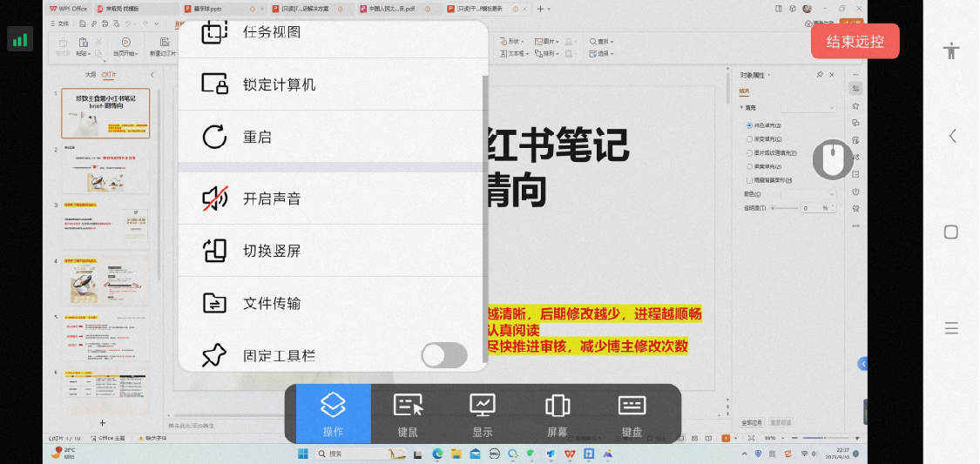Tap the Android accessibility figure icon
Image resolution: width=980 pixels, height=464 pixels.
point(951,50)
